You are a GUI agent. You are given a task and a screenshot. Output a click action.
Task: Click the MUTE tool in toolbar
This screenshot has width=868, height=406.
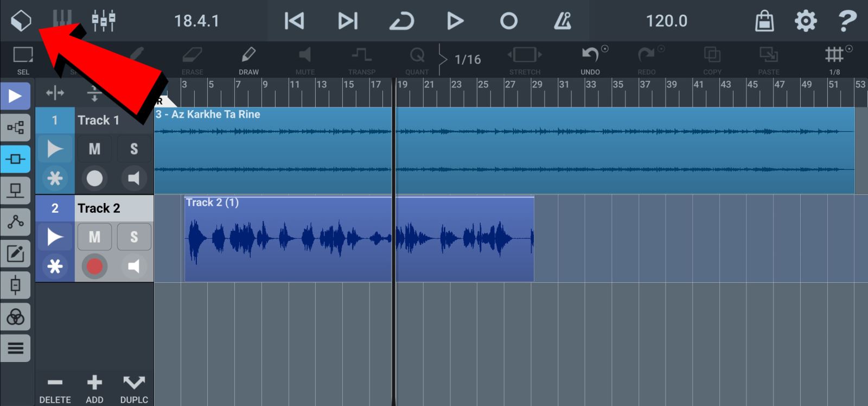click(x=305, y=60)
